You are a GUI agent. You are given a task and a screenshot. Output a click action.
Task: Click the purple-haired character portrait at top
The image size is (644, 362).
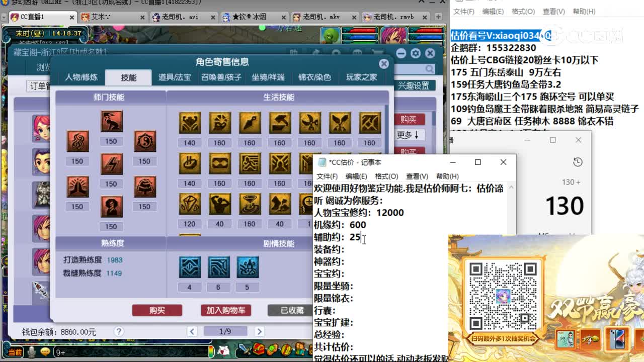point(393,36)
